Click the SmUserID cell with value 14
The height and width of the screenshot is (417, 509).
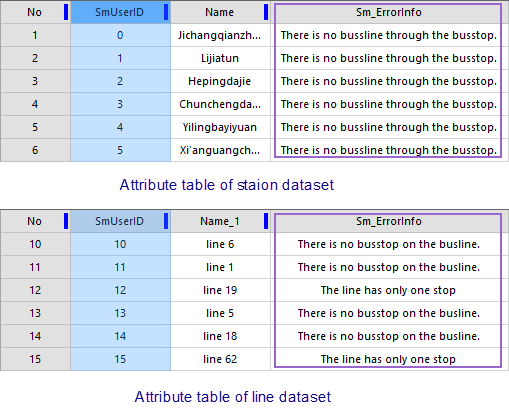(x=120, y=336)
